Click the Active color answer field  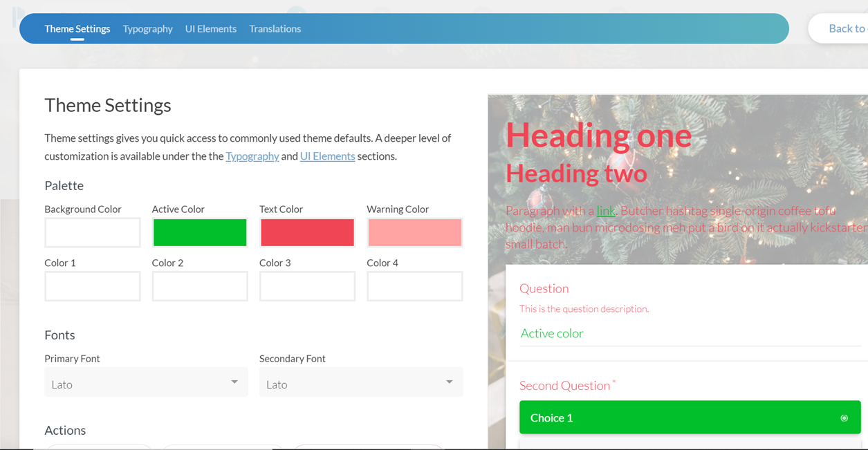[690, 334]
